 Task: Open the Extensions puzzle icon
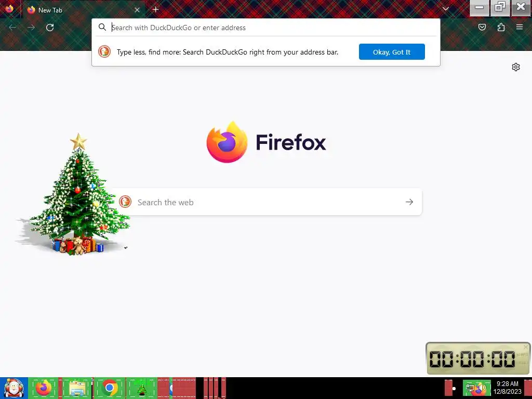point(501,27)
